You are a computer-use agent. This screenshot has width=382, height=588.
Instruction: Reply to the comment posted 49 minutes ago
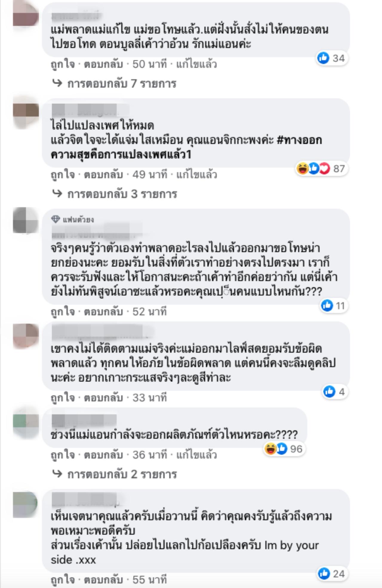click(x=103, y=174)
